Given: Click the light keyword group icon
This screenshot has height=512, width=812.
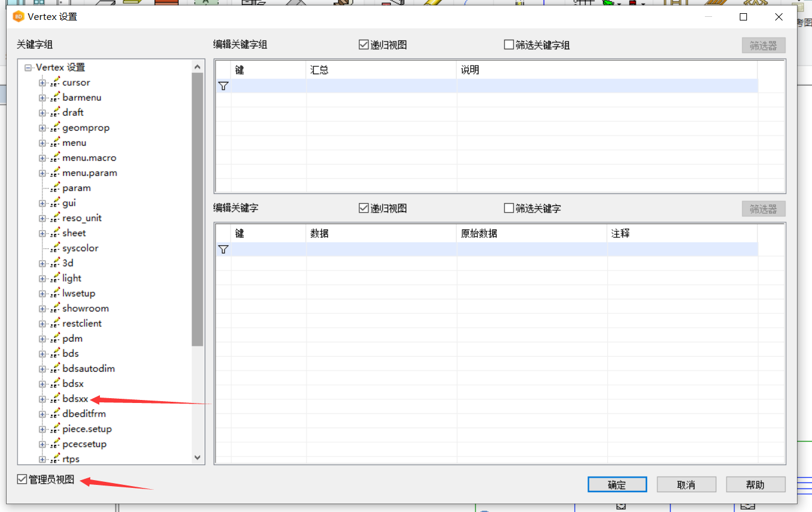Looking at the screenshot, I should click(x=55, y=278).
